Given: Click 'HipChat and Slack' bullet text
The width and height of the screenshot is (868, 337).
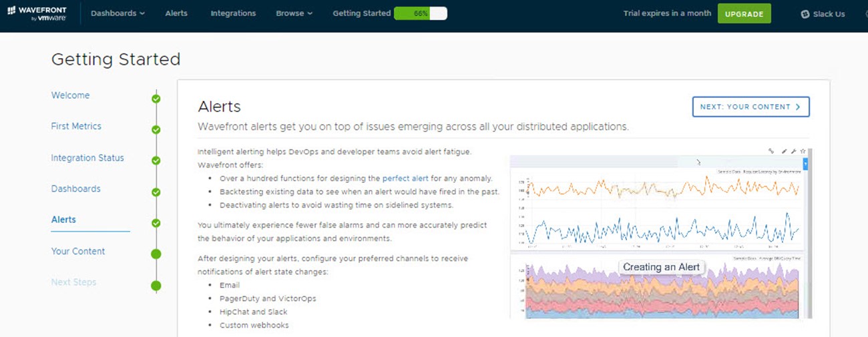Looking at the screenshot, I should 253,312.
